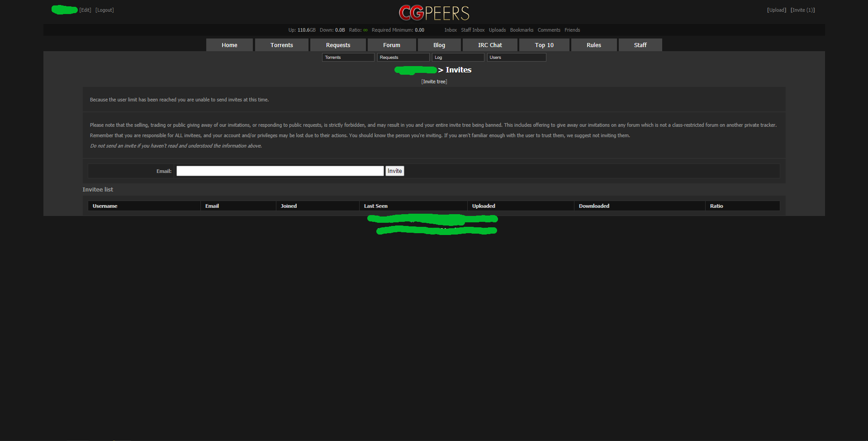Open the Requests main navigation tab
Screen dimensions: 868x441
[338, 45]
